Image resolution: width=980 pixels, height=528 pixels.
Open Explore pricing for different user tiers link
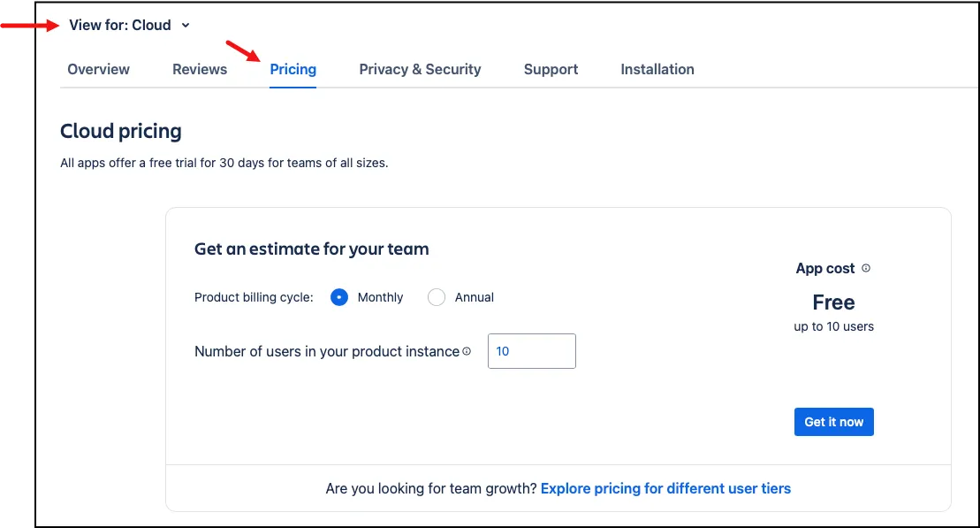coord(665,488)
